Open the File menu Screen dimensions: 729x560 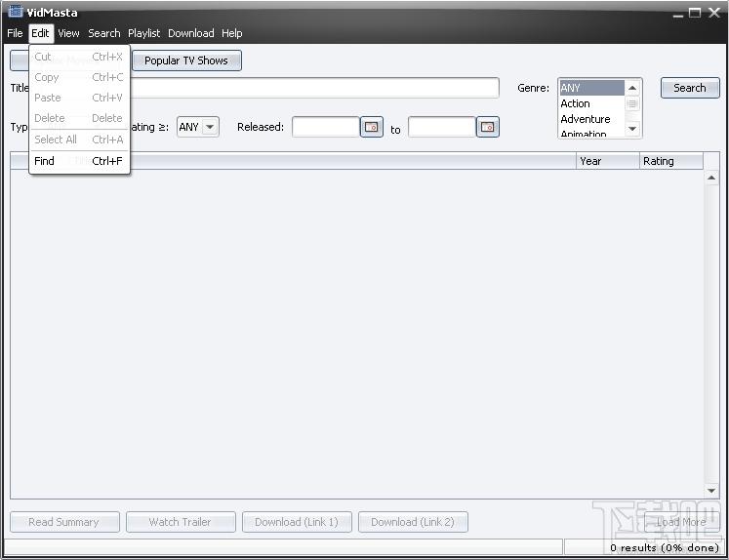(x=15, y=33)
